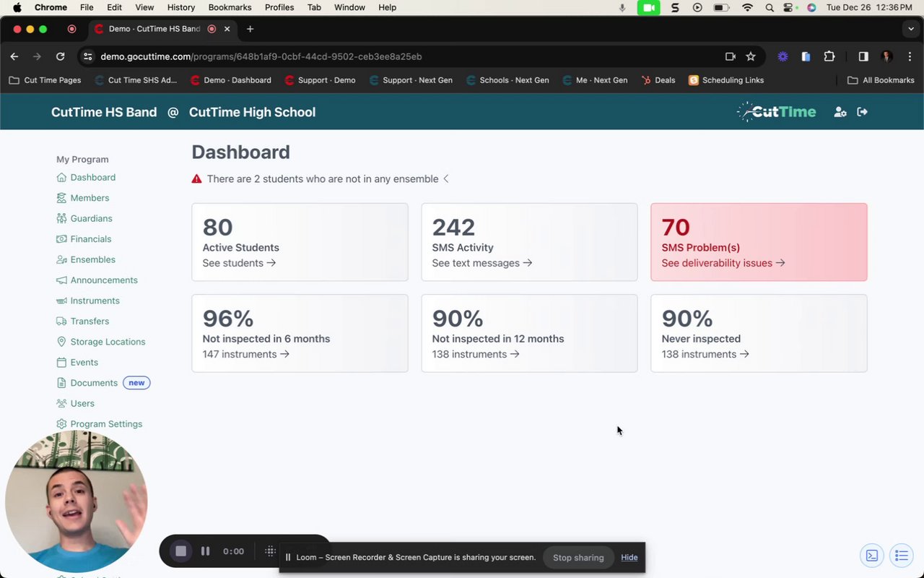
Task: Collapse the students not in ensemble alert chevron
Action: (446, 178)
